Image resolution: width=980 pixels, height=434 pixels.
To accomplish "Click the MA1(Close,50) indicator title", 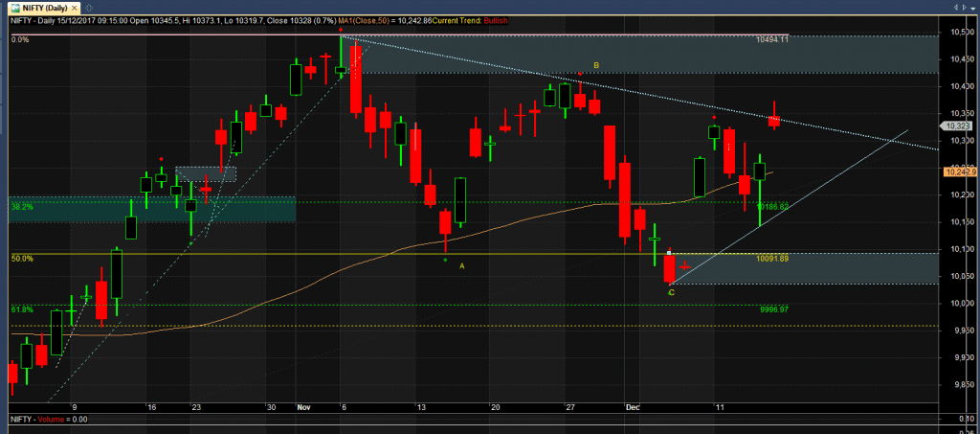I will click(x=365, y=21).
